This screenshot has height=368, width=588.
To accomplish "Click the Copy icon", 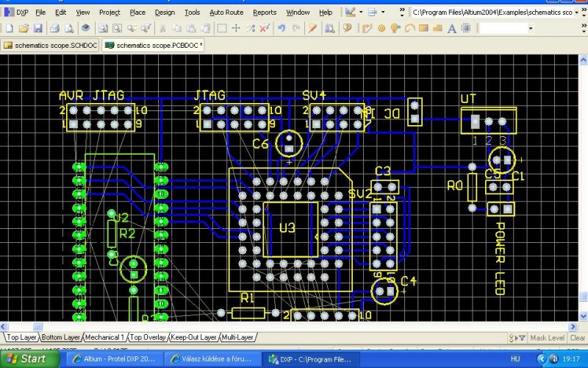I will pos(176,28).
